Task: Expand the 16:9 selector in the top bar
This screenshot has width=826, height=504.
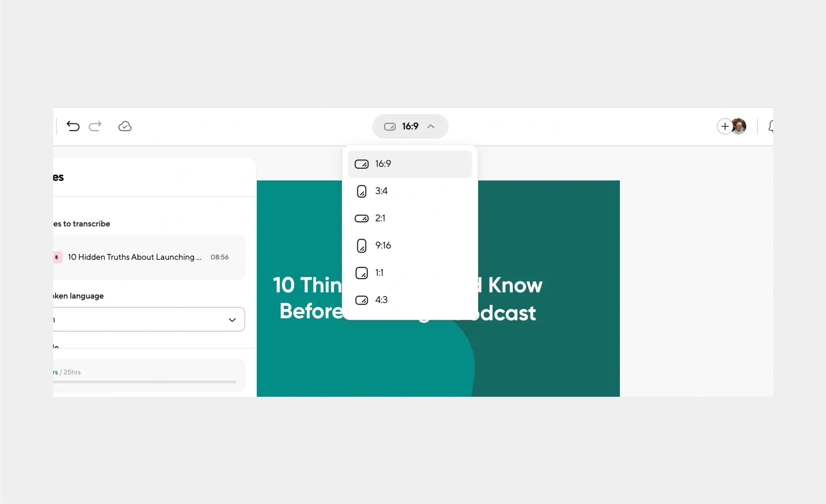Action: point(410,126)
